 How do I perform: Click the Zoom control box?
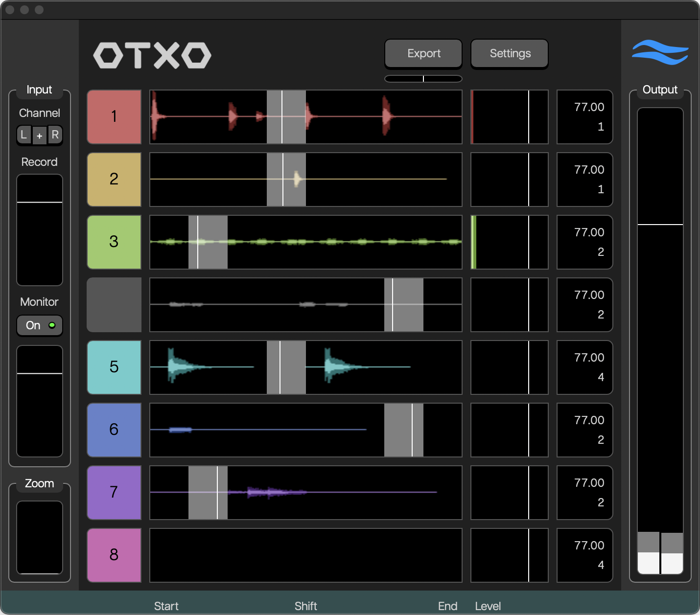39,537
